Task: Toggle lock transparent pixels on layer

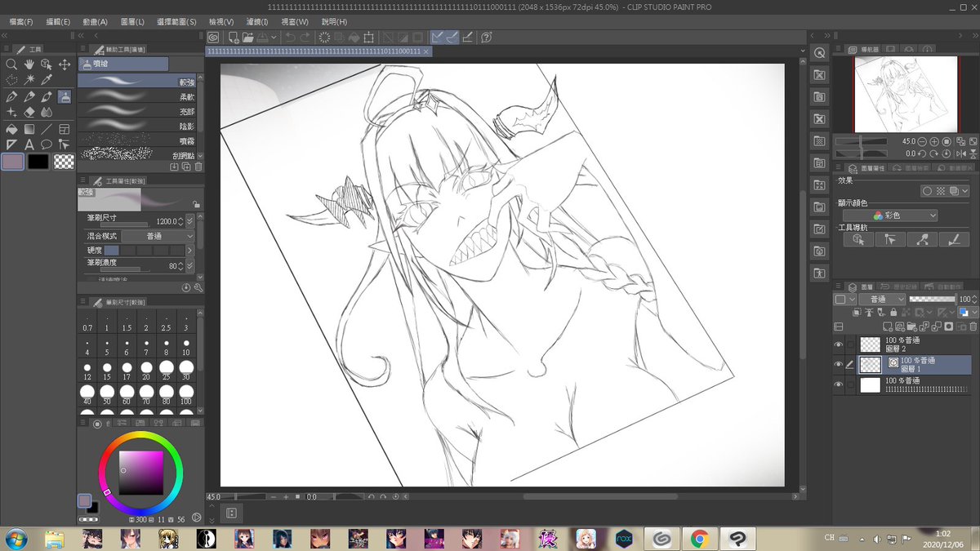Action: click(905, 312)
